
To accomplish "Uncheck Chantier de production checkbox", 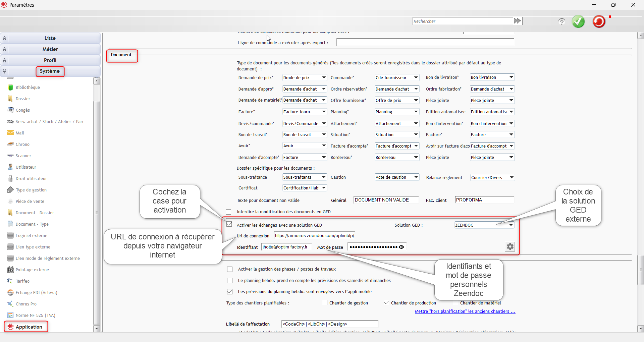I will point(386,302).
